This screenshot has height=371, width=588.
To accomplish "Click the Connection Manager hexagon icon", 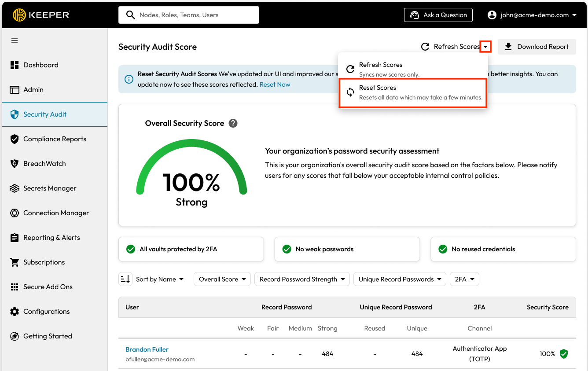I will 15,213.
